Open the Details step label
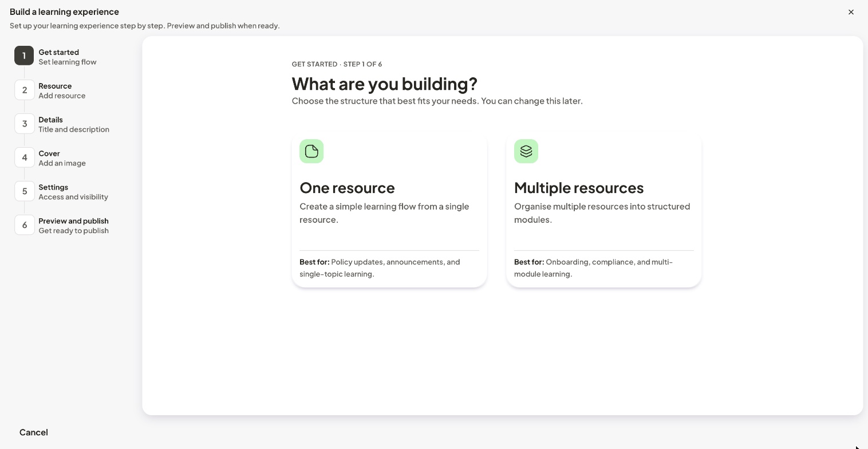The image size is (868, 449). click(x=50, y=120)
